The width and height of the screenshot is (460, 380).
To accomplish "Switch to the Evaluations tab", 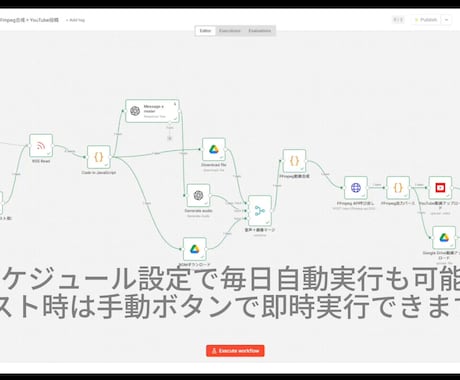I will (x=260, y=31).
